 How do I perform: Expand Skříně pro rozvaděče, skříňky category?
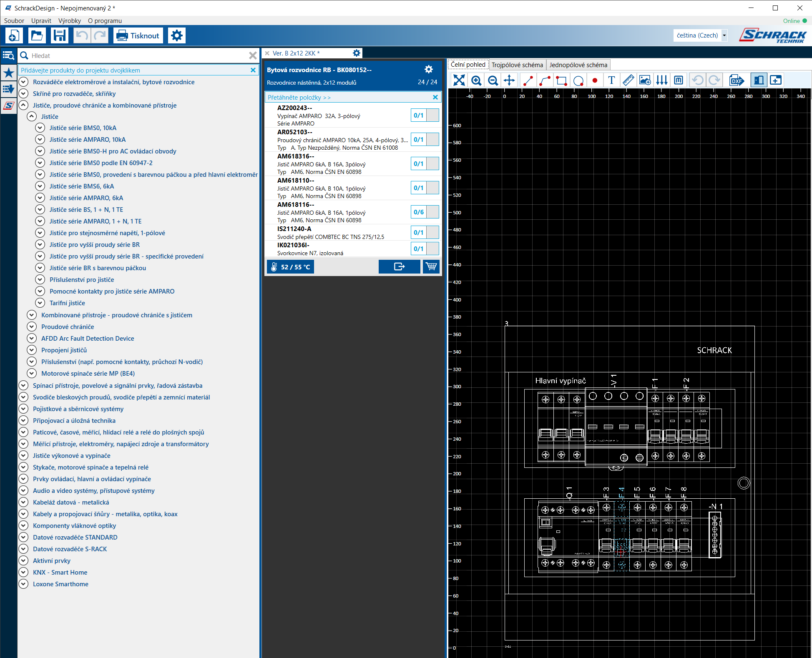click(x=23, y=93)
